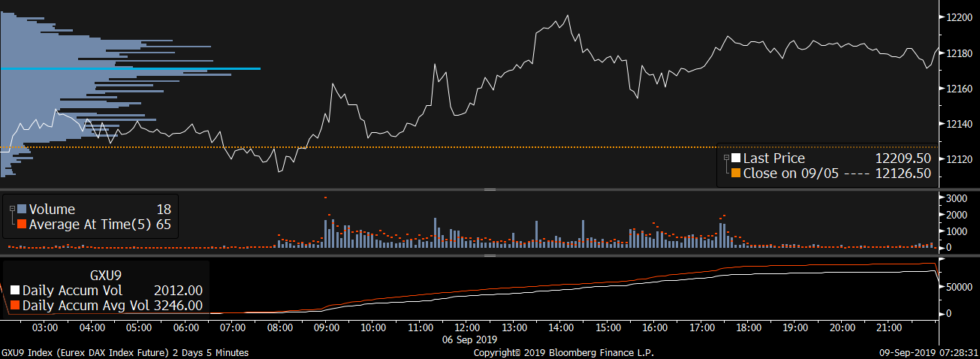Viewport: 980px width, 359px height.
Task: Click the Last Price value 12209.50
Action: coord(903,158)
